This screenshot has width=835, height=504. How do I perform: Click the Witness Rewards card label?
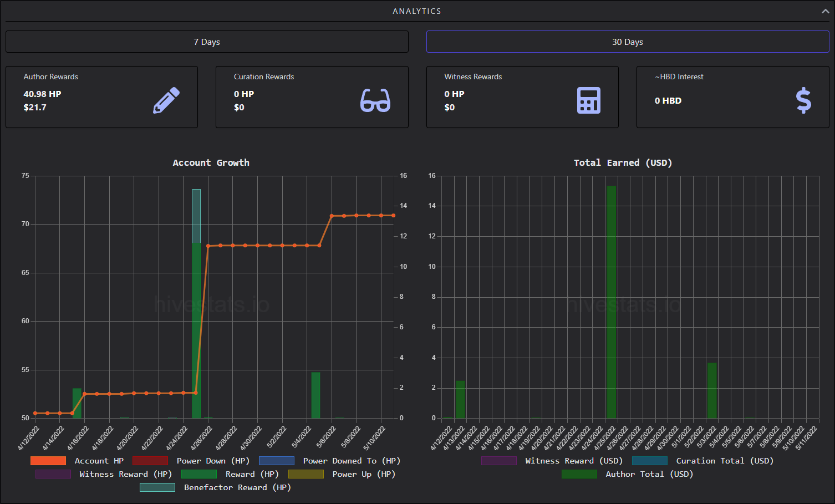[473, 77]
